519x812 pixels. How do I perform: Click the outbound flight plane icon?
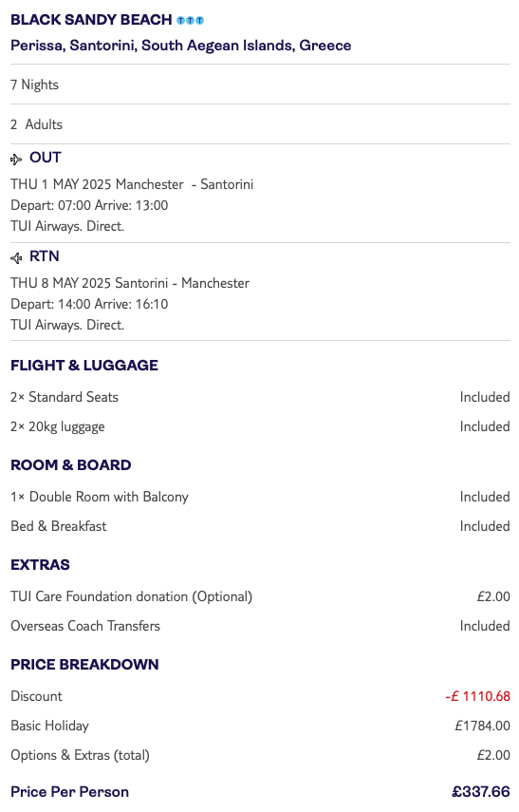(x=16, y=159)
